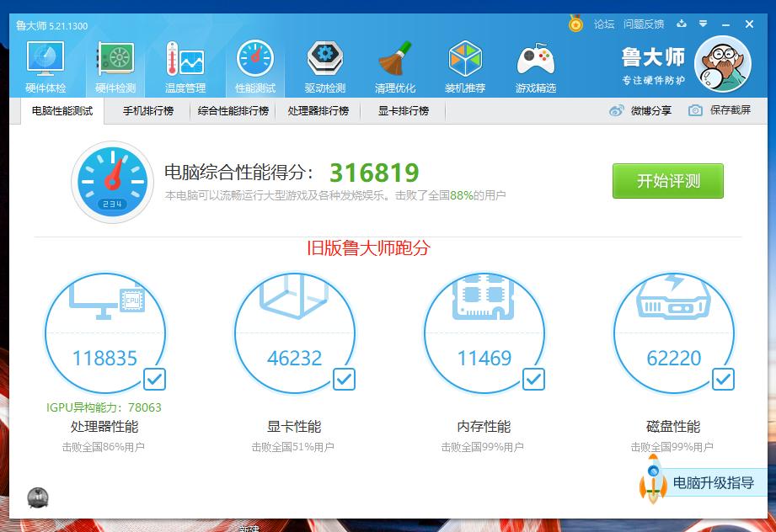Click the gold medal icon in title bar
The image size is (776, 532).
click(x=575, y=24)
